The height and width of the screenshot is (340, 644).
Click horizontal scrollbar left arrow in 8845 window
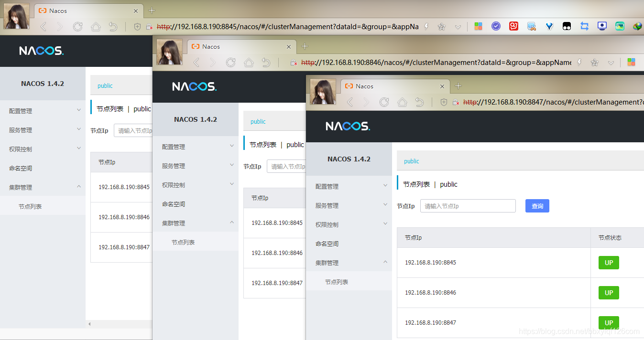point(89,324)
